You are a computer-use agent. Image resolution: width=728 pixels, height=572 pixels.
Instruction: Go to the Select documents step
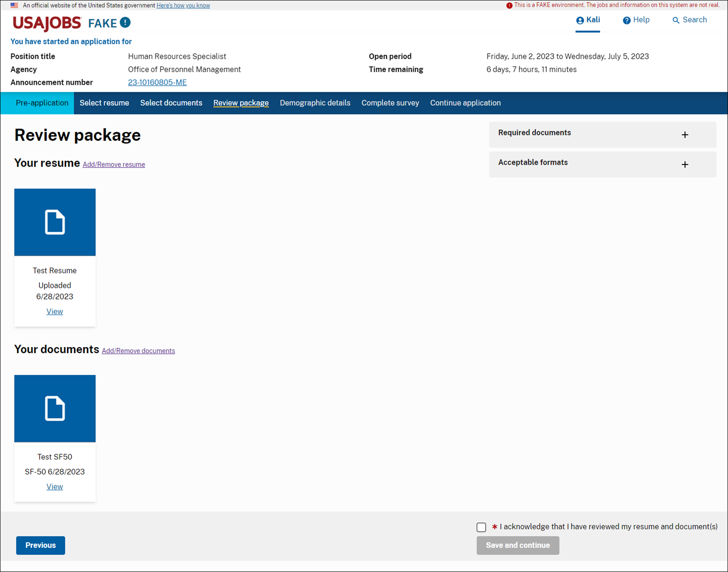pos(171,103)
